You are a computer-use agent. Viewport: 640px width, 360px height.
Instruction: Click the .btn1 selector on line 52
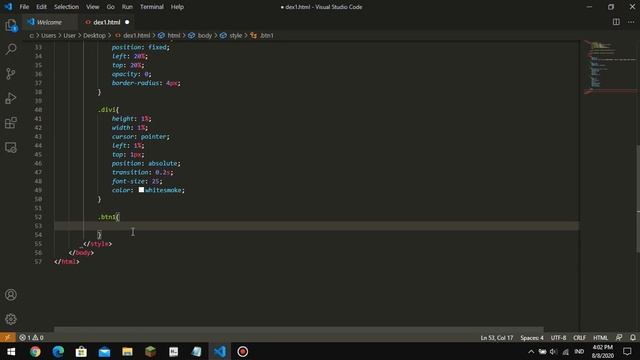pyautogui.click(x=107, y=217)
